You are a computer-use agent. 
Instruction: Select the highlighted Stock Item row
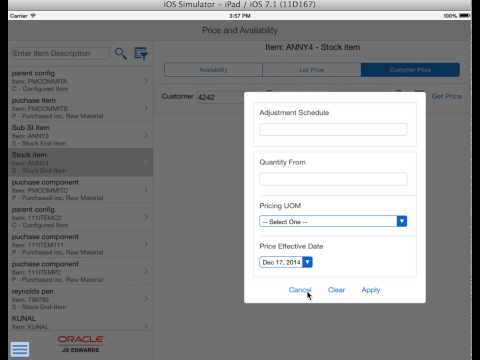[x=80, y=162]
